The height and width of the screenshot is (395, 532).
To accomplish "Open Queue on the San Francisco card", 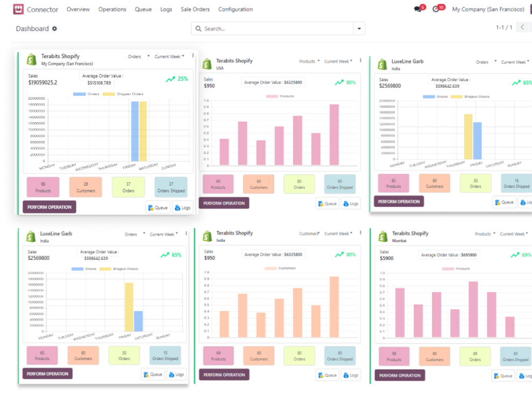I will click(158, 208).
